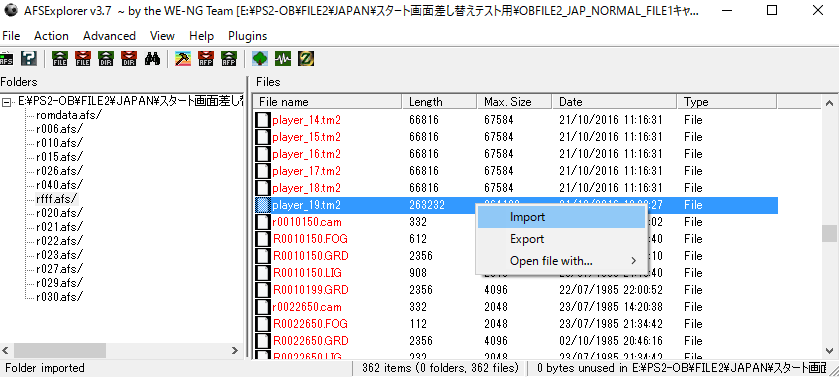
Task: Sort by Type column header
Action: (x=727, y=102)
